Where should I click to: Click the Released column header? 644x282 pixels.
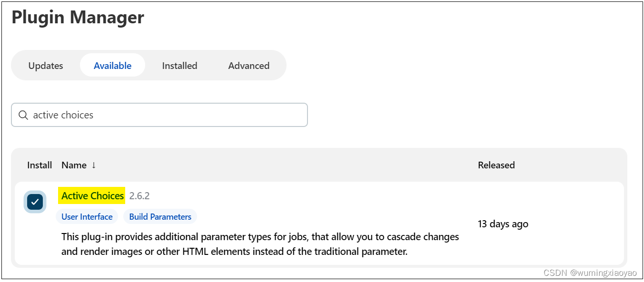coord(496,165)
